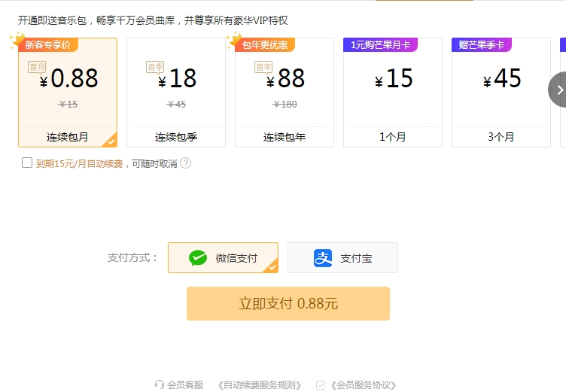The height and width of the screenshot is (392, 566).
Task: Open 《会员服务协议》 link
Action: click(364, 384)
